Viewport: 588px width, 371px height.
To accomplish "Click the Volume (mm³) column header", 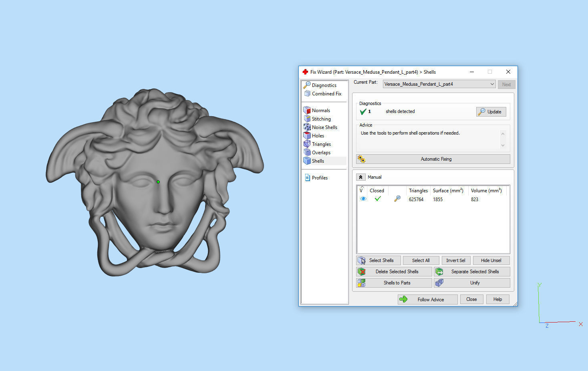I will (486, 191).
